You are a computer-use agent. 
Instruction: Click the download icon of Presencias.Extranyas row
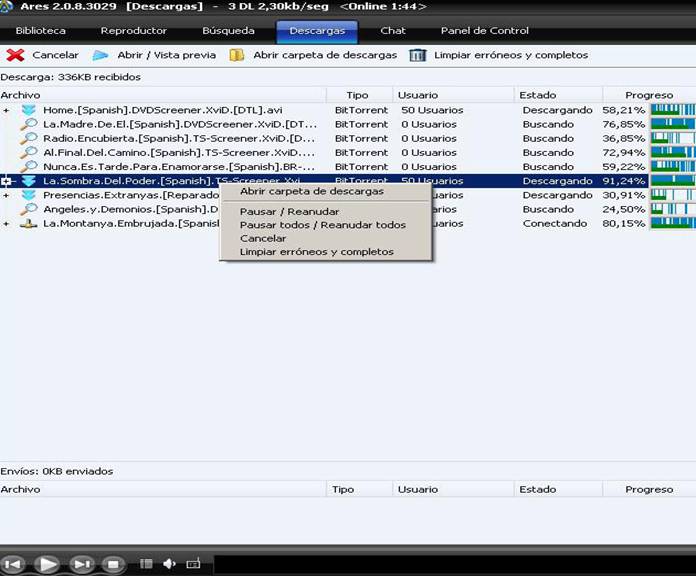click(x=29, y=195)
